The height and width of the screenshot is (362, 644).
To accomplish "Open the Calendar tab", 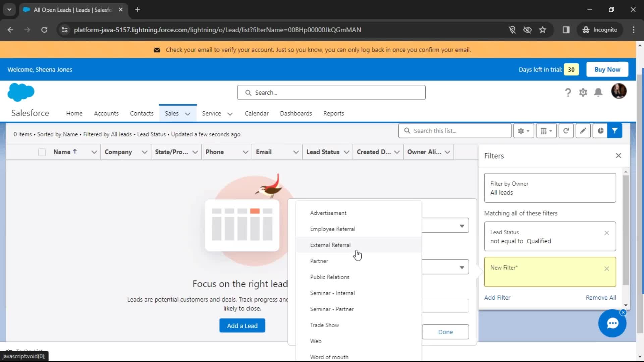I will tap(257, 113).
